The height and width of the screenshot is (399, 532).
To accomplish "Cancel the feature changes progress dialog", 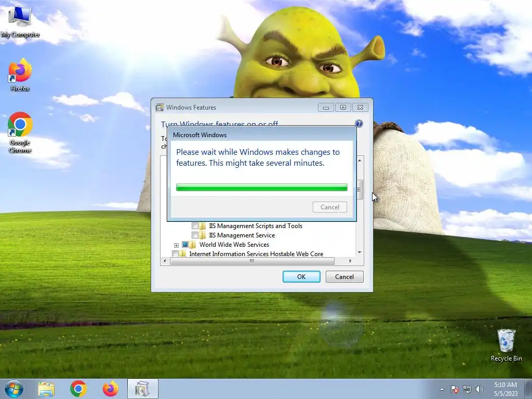I will 330,207.
